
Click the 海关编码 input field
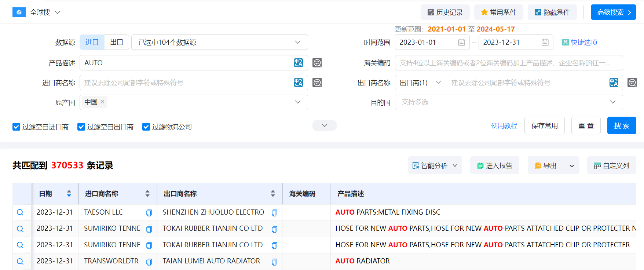[509, 63]
